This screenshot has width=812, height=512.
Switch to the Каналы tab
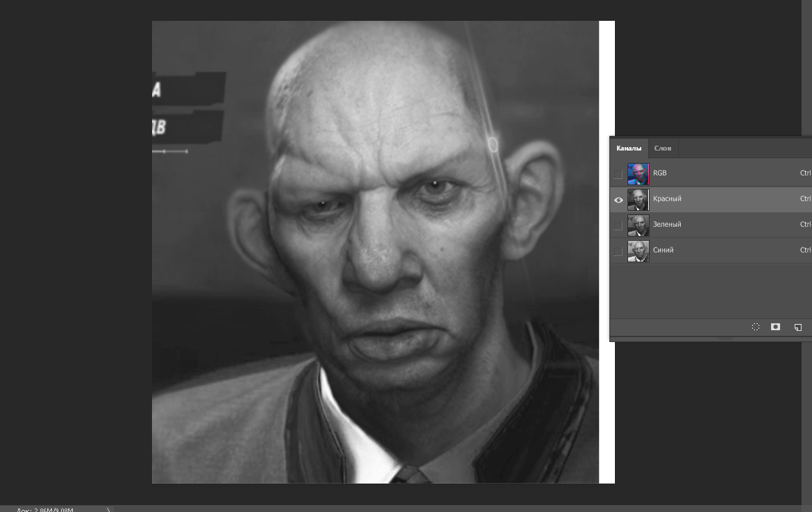(x=629, y=148)
